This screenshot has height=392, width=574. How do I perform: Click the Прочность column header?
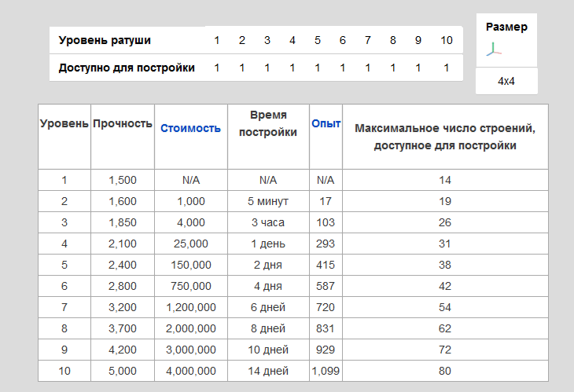[x=122, y=123]
